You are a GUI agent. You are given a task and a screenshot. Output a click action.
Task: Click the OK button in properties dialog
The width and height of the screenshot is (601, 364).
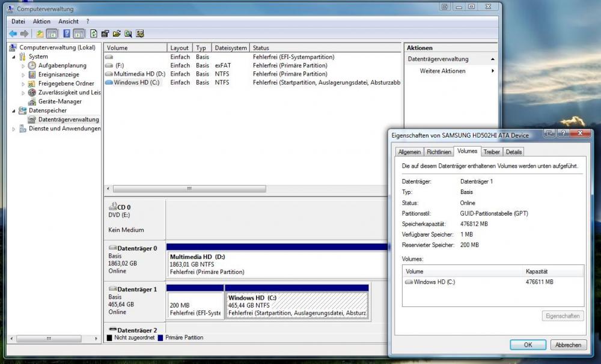tap(528, 345)
